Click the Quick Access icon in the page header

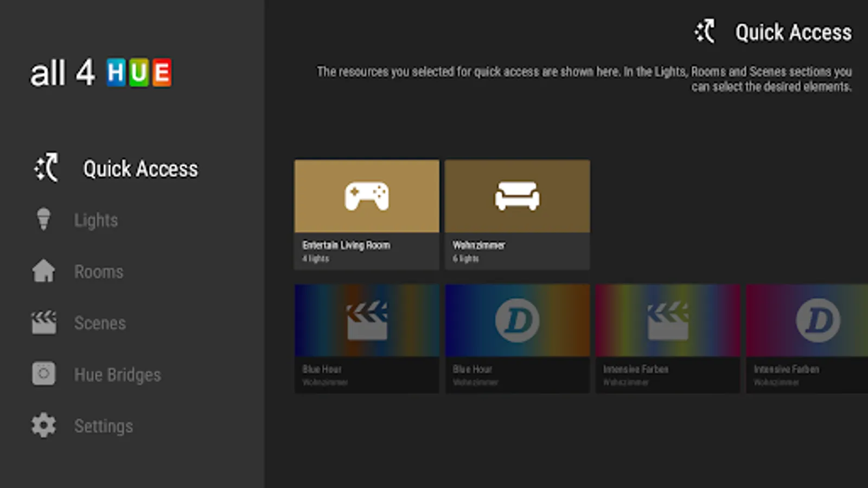pyautogui.click(x=705, y=31)
